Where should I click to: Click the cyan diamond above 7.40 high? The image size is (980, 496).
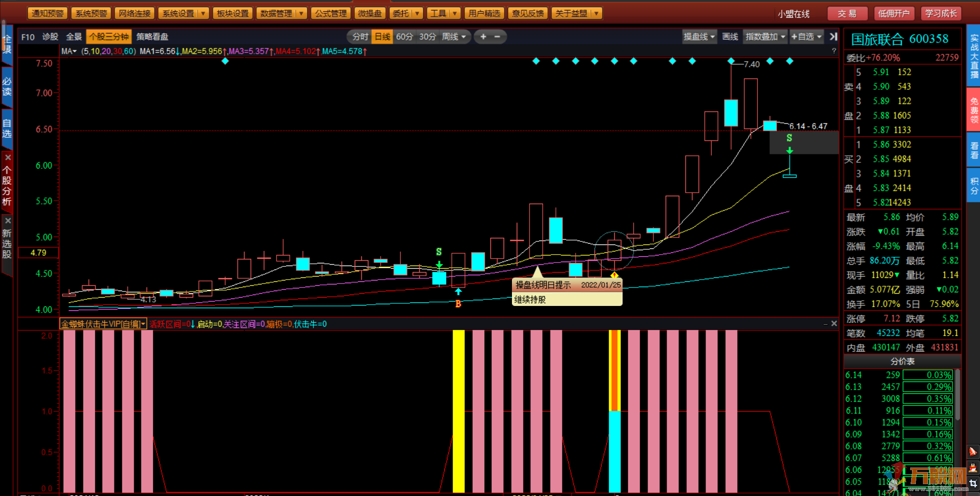tap(731, 61)
